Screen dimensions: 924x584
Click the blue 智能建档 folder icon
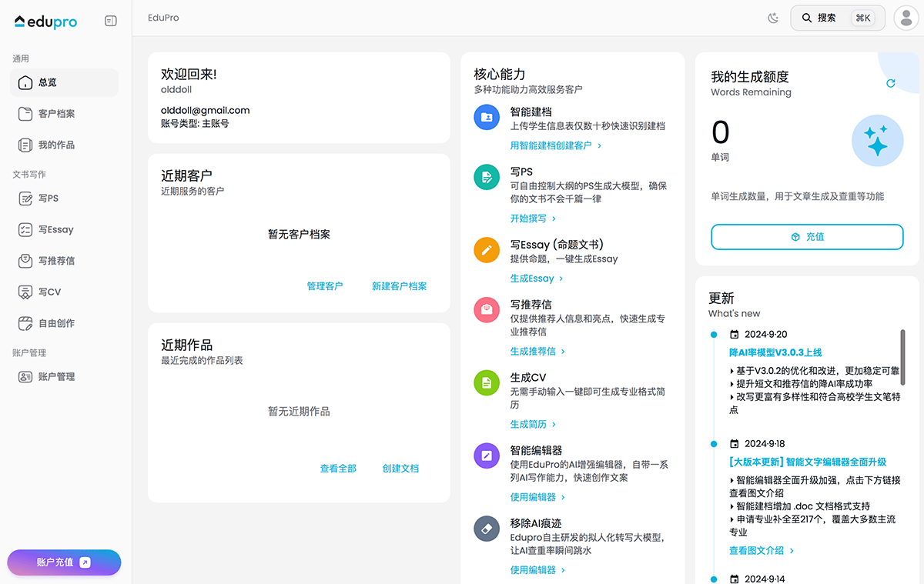tap(487, 118)
